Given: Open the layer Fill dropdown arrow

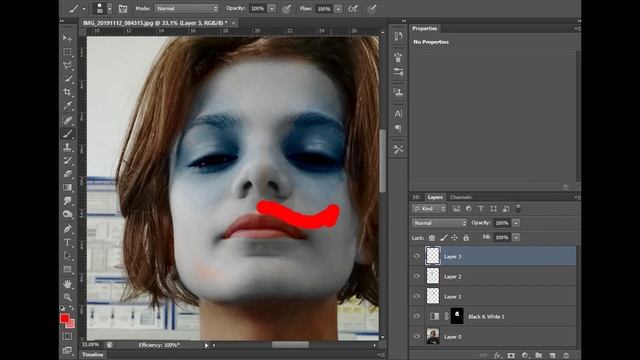Looking at the screenshot, I should 516,237.
